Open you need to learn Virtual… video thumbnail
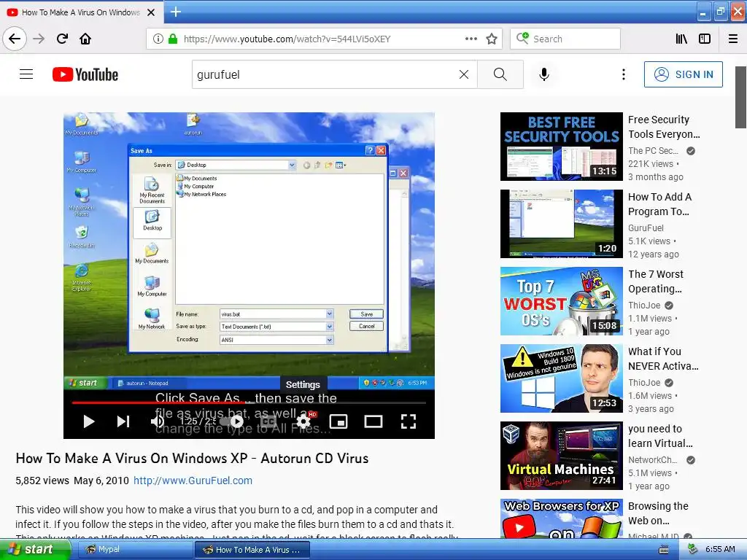Image resolution: width=747 pixels, height=560 pixels. [561, 456]
